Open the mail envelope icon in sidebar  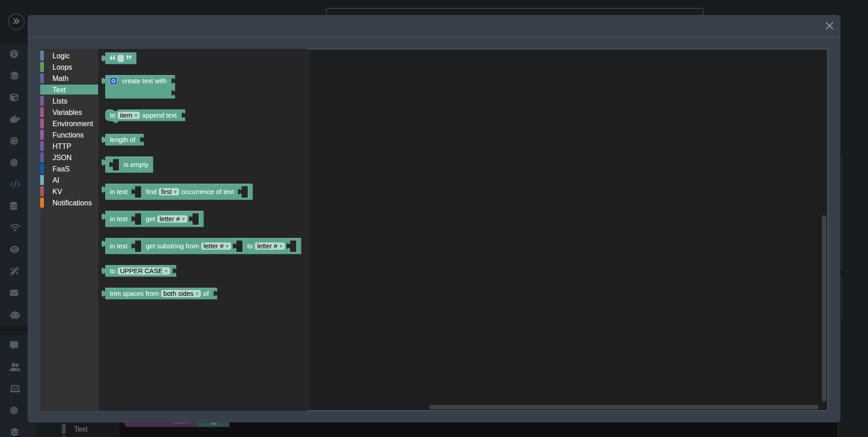point(14,293)
